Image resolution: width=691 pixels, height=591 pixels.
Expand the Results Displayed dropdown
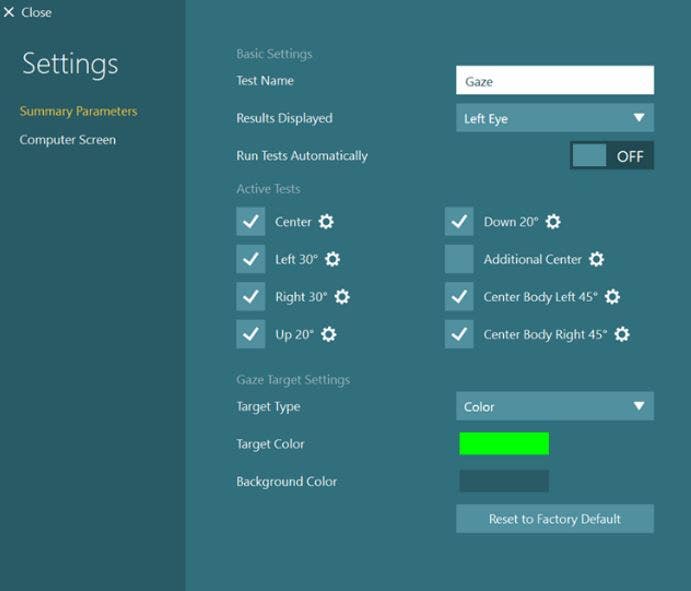click(555, 118)
